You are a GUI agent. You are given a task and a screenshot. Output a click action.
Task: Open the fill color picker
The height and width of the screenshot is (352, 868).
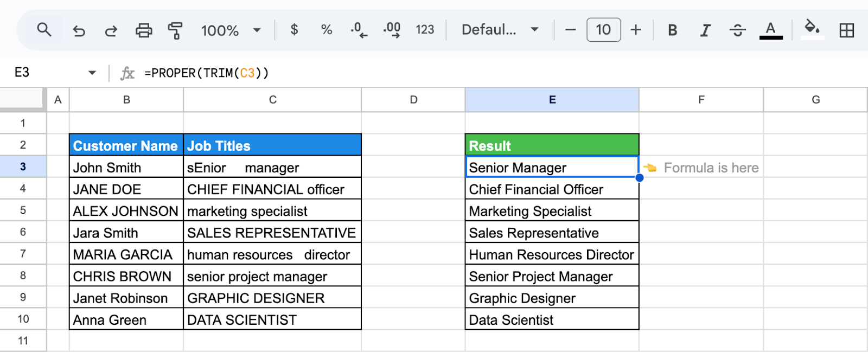click(x=812, y=29)
